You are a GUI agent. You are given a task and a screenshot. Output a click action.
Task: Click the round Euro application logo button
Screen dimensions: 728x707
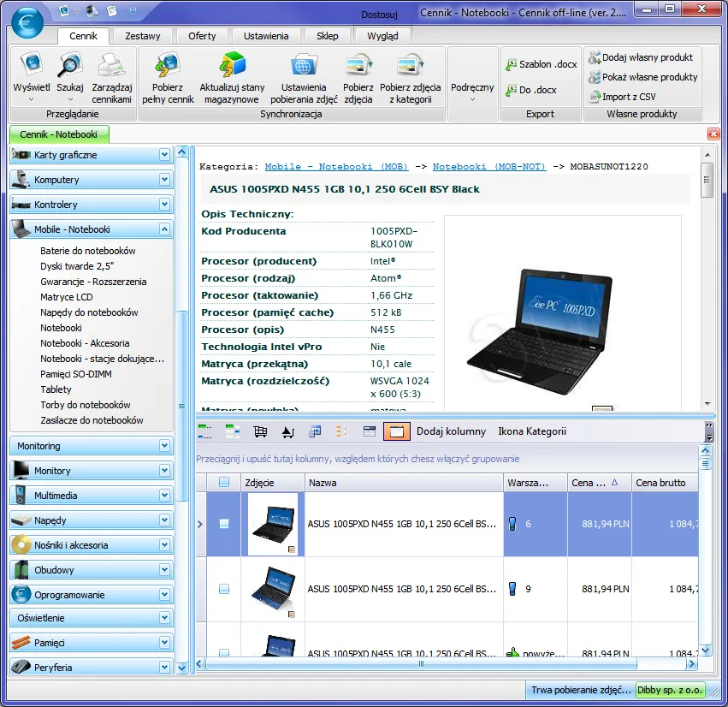pos(27,23)
